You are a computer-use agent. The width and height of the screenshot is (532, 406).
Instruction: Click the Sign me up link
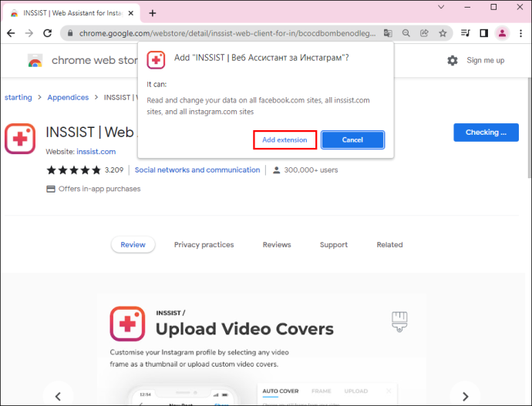[x=486, y=60]
